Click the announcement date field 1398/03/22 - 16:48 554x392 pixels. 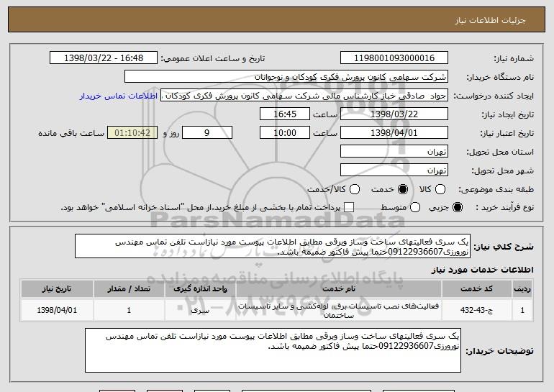tap(104, 58)
